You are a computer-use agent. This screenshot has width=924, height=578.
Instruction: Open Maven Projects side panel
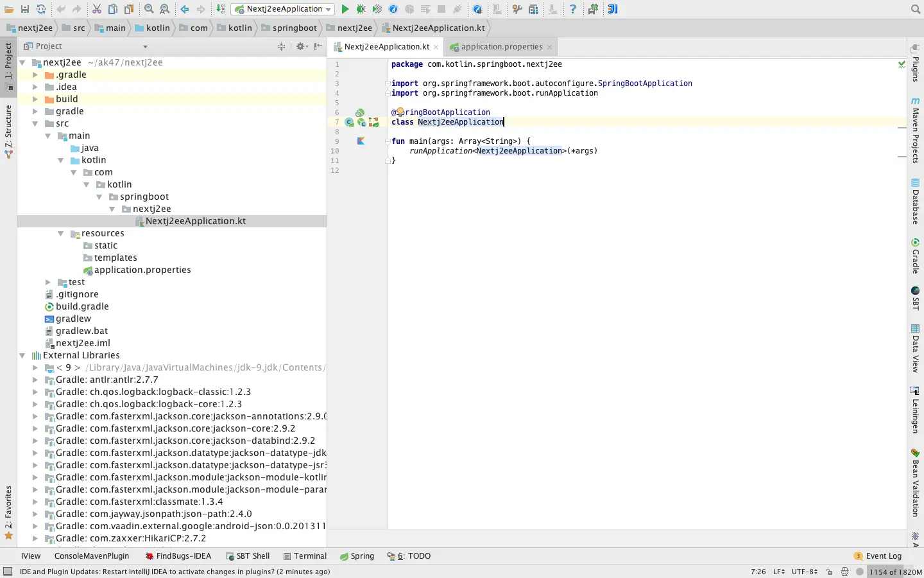[916, 130]
